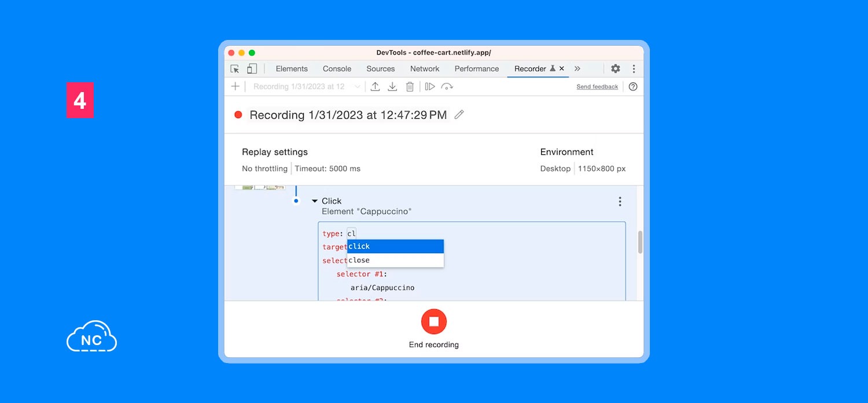Switch to the Performance tab
The width and height of the screenshot is (868, 403).
[x=477, y=68]
